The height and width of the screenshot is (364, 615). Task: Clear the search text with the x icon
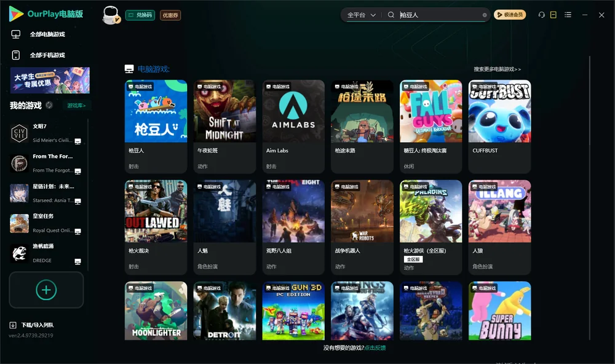tap(485, 15)
